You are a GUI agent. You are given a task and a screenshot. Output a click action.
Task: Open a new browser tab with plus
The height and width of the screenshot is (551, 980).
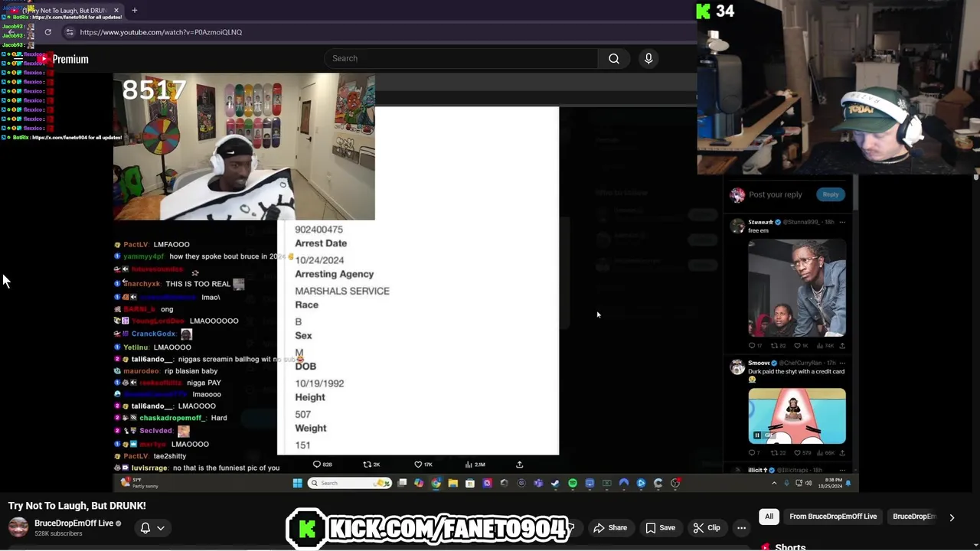134,10
